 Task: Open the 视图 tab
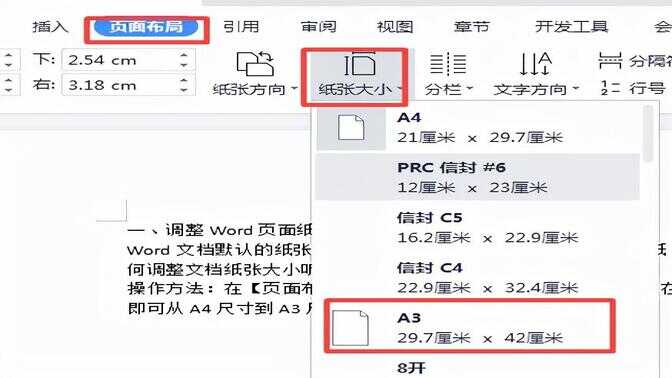(395, 27)
